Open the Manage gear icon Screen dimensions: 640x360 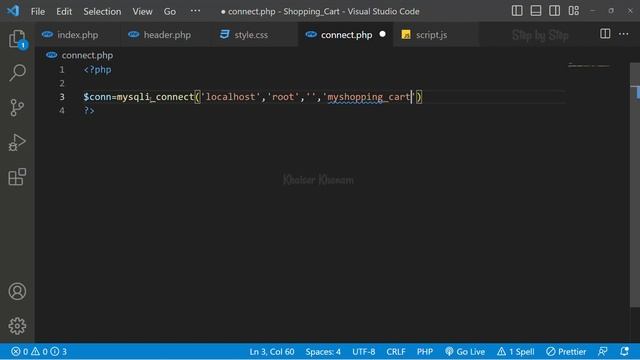click(x=17, y=326)
